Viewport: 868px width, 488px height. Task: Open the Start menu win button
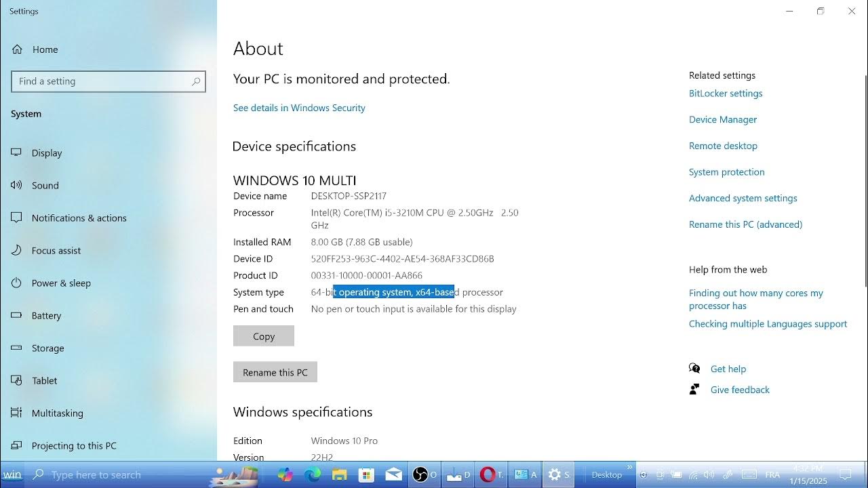coord(13,474)
